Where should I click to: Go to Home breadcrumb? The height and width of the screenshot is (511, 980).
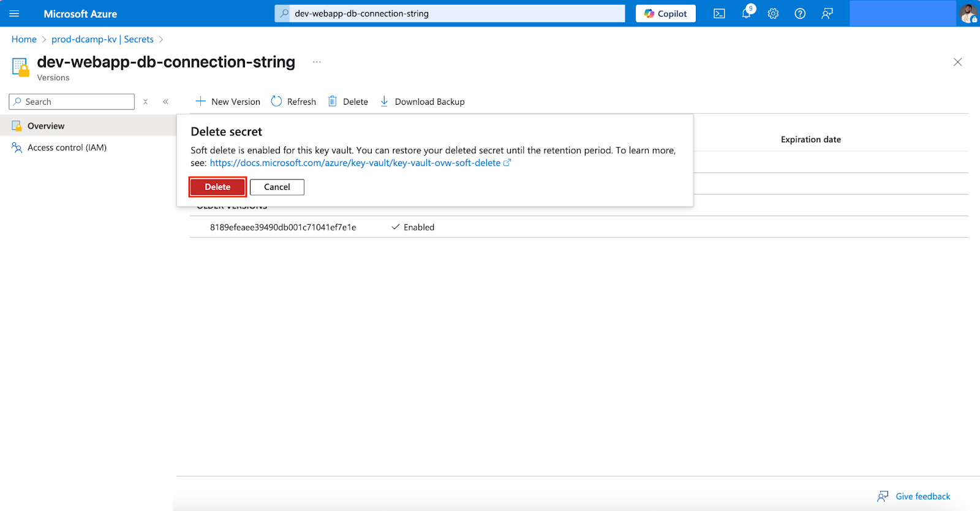(24, 39)
